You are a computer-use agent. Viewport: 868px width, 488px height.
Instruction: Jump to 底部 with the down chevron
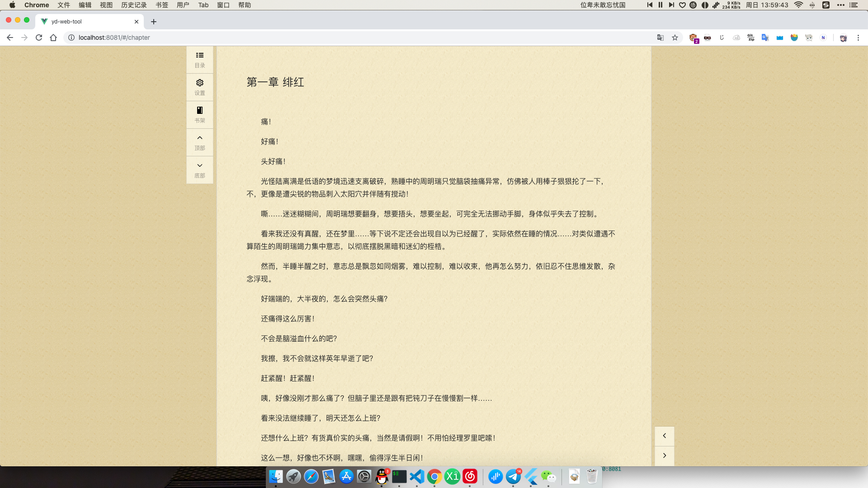[199, 169]
